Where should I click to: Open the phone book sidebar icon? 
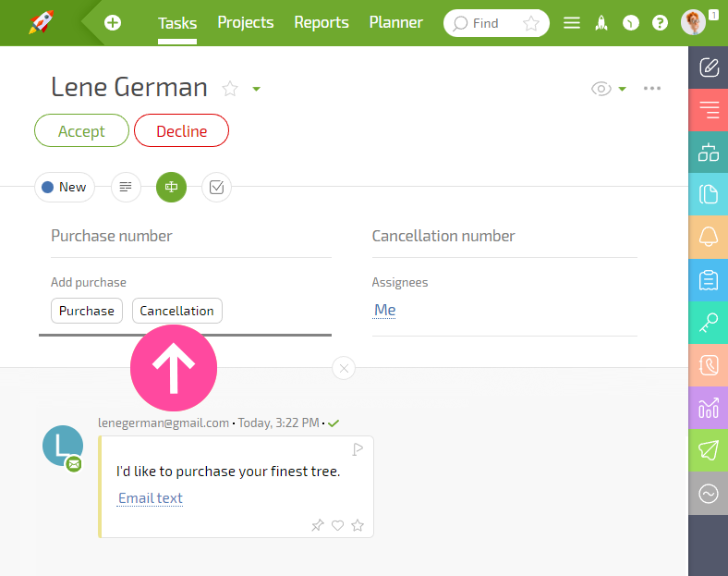[x=708, y=365]
